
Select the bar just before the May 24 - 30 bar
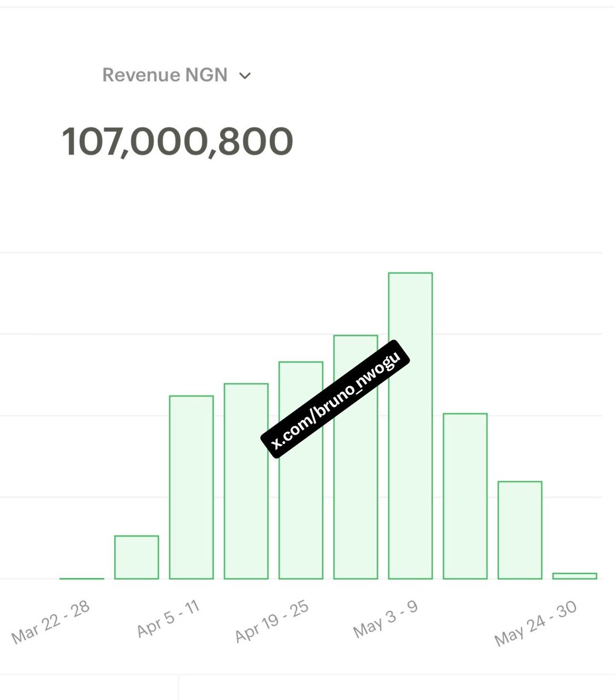520,530
